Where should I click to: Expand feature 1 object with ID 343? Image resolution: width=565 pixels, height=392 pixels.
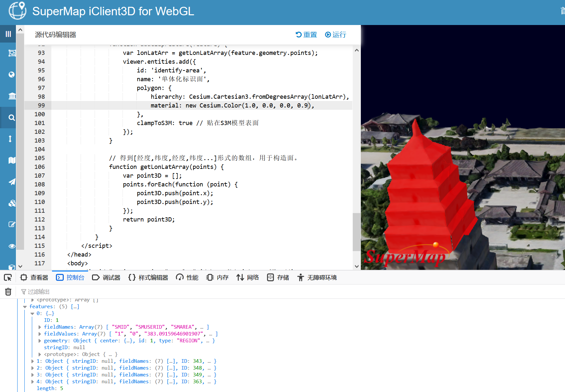[x=33, y=361]
